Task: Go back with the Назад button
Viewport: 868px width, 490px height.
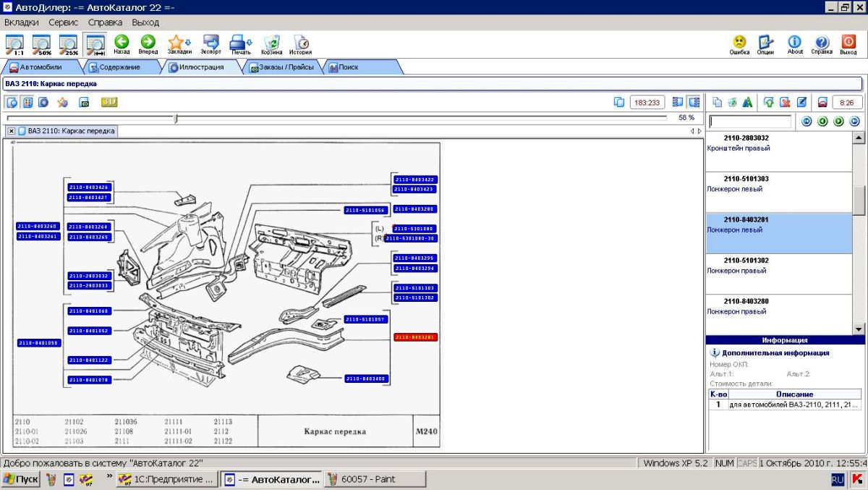Action: [122, 44]
